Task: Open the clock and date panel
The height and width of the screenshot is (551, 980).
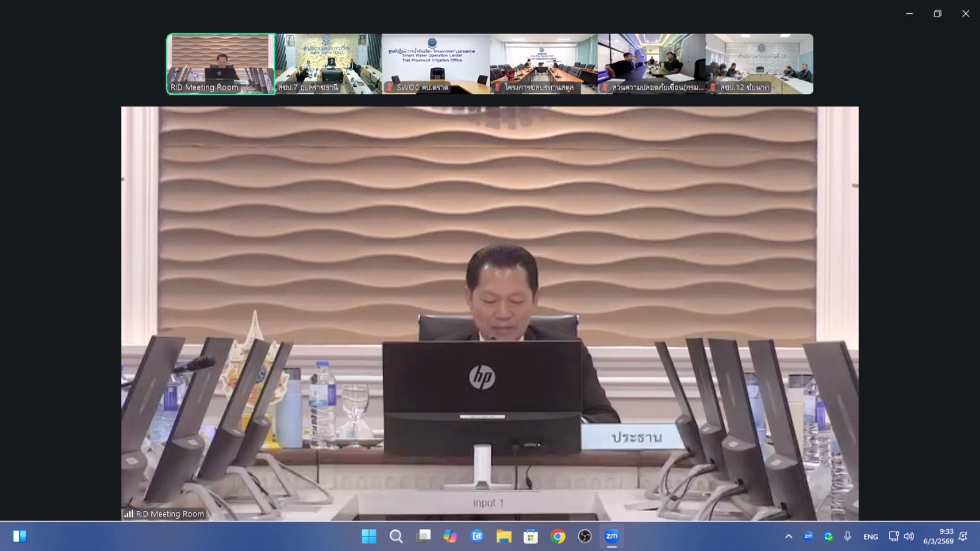Action: pos(938,537)
